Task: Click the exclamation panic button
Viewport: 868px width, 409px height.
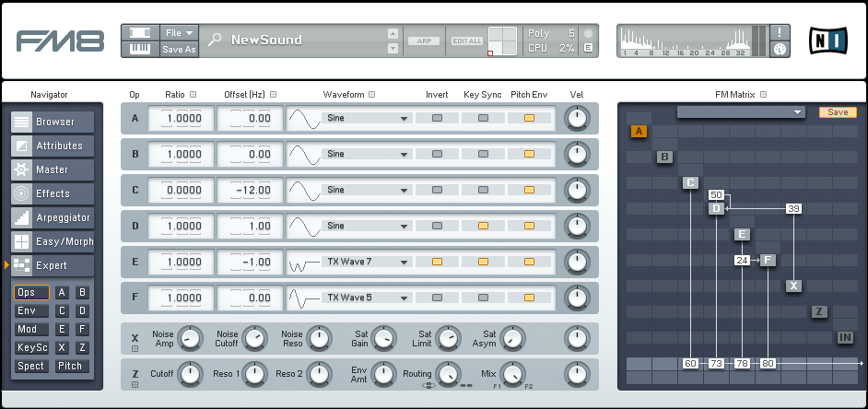Action: tap(780, 32)
